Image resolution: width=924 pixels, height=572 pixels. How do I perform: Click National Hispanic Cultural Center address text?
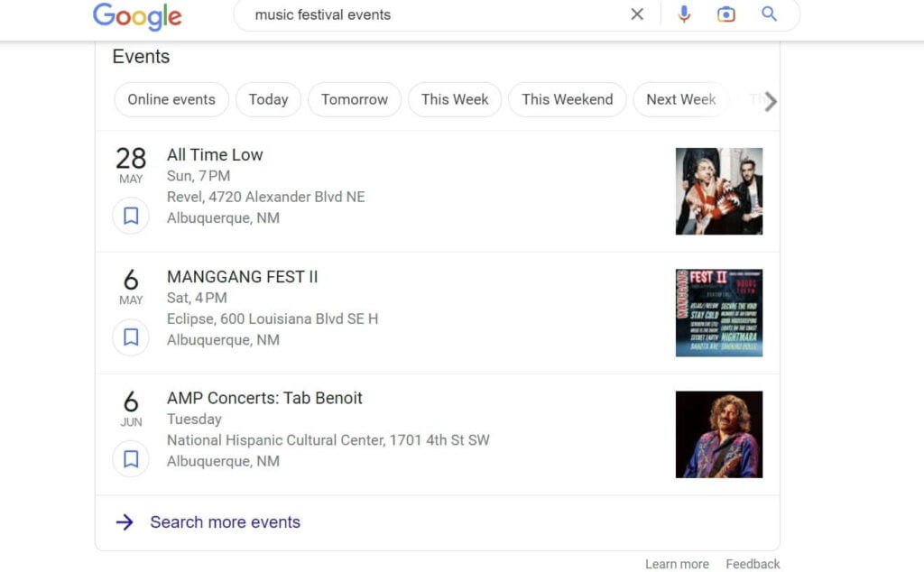pyautogui.click(x=328, y=440)
